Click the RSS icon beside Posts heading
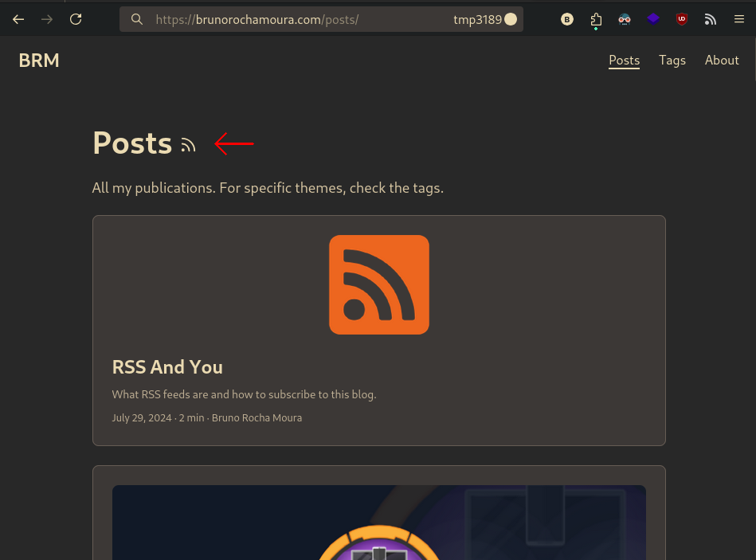The width and height of the screenshot is (756, 560). pos(189,145)
